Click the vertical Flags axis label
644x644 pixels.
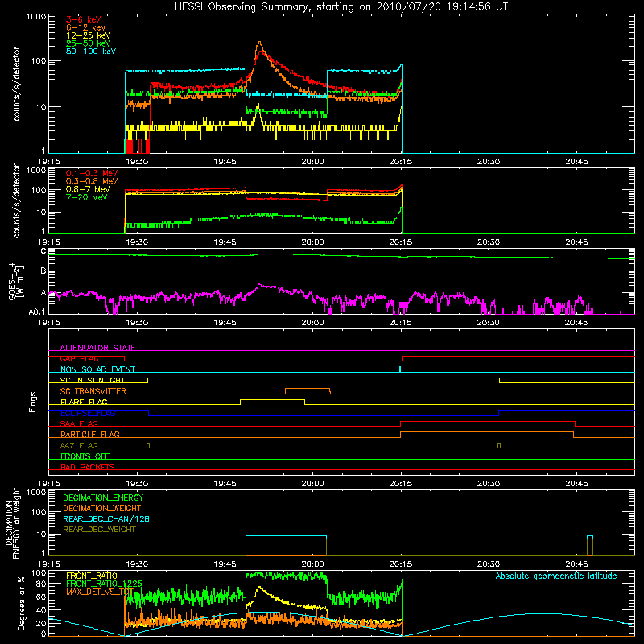(33, 402)
